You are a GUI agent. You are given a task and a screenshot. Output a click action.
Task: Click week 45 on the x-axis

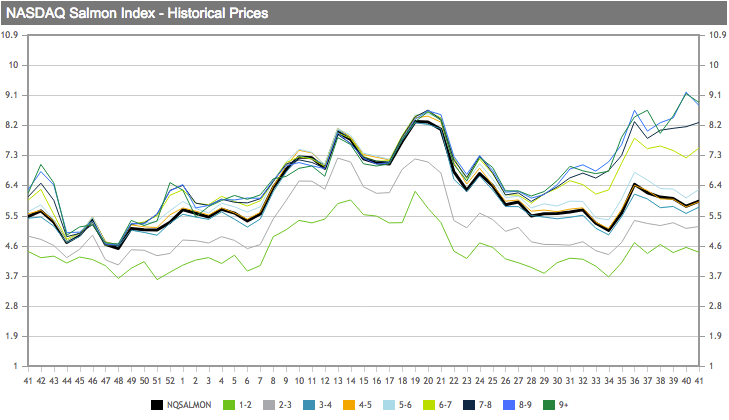pos(80,381)
